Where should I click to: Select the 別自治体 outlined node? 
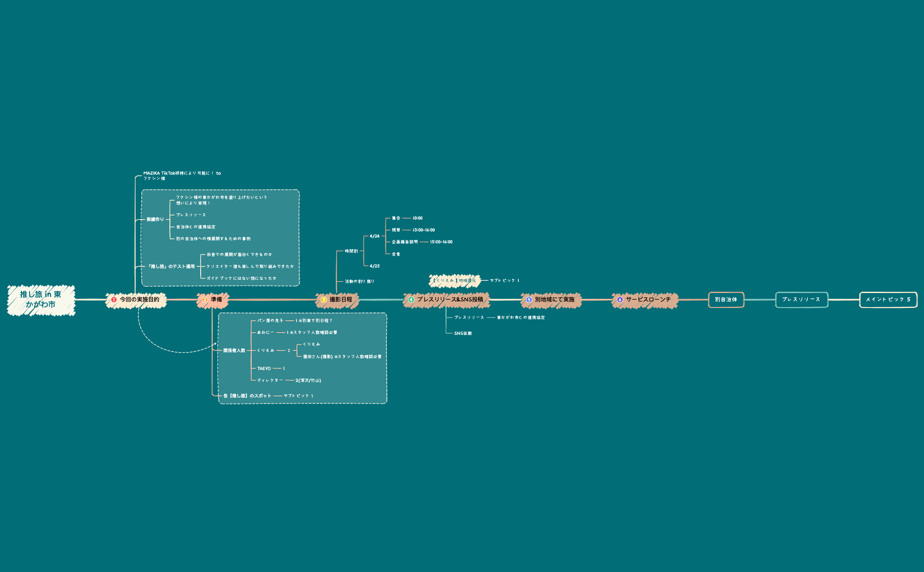pyautogui.click(x=726, y=300)
